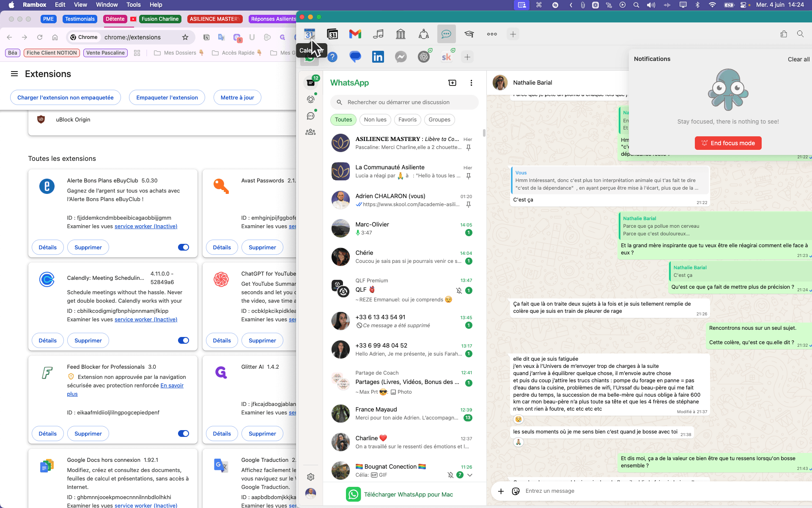Open the Fiche Client NOTION bookmark

(52, 53)
